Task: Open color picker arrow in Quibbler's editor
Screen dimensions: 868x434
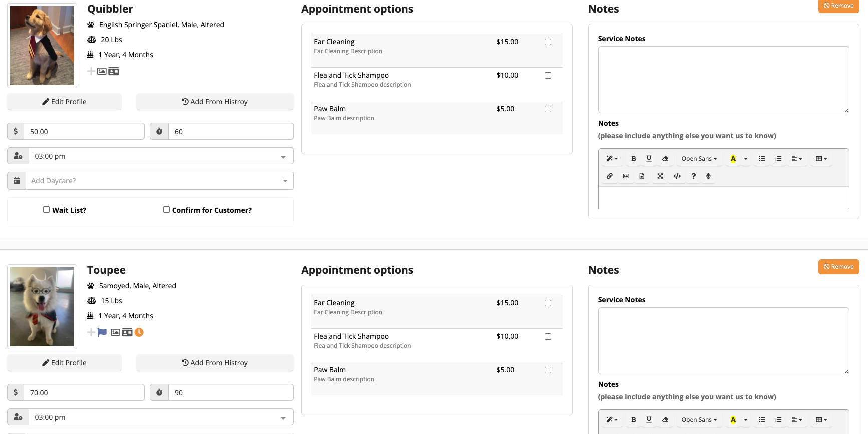Action: click(746, 159)
